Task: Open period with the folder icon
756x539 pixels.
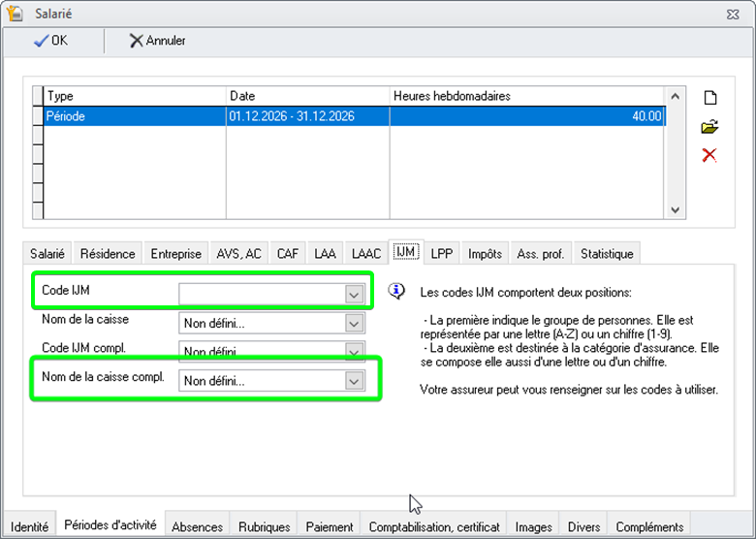Action: click(x=709, y=126)
